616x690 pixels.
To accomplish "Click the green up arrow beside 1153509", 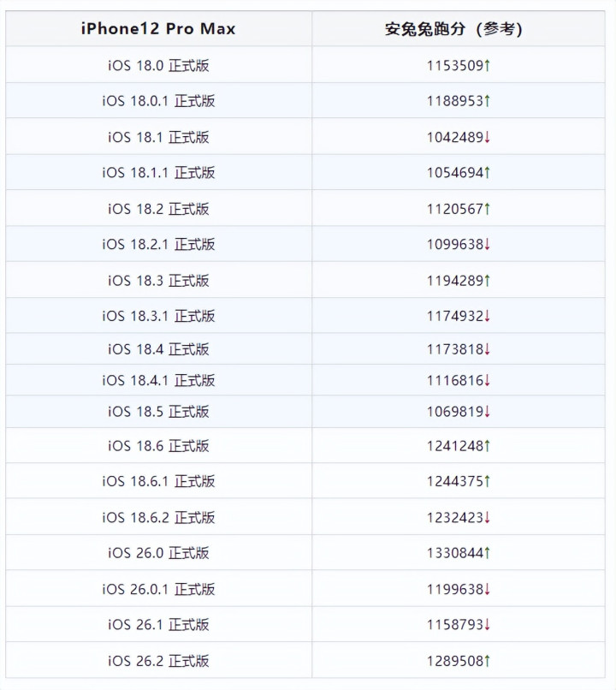I will 487,65.
